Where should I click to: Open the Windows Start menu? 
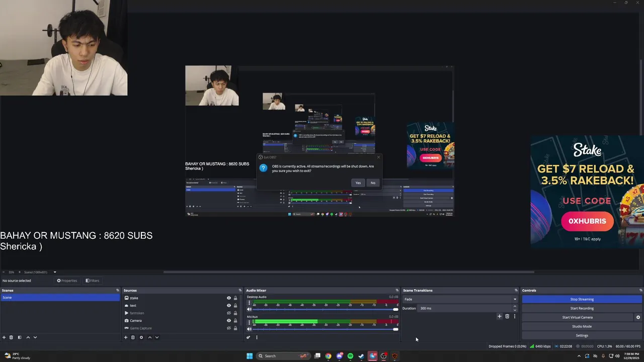click(250, 356)
